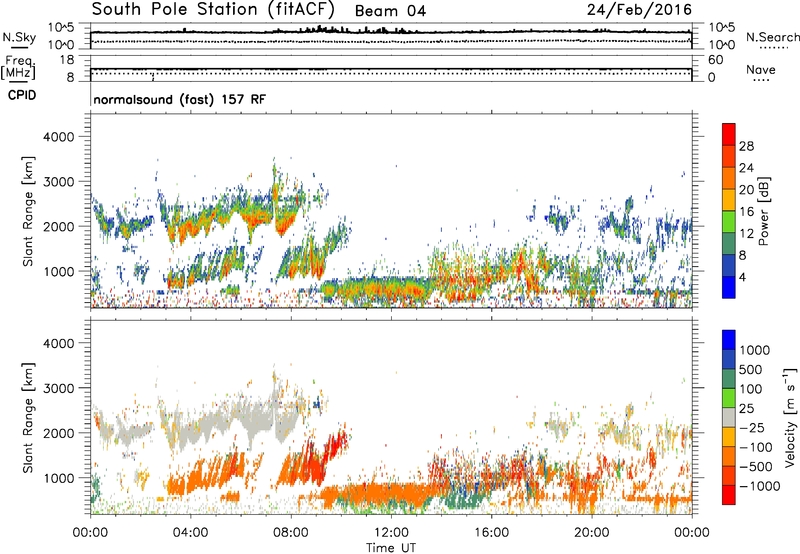Select the 'normalsound (fast) 157 RF' text
The image size is (800, 554).
[x=180, y=99]
